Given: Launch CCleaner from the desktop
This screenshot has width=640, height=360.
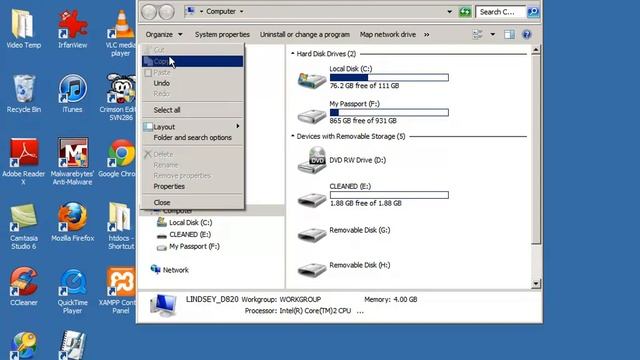Looking at the screenshot, I should (x=23, y=286).
